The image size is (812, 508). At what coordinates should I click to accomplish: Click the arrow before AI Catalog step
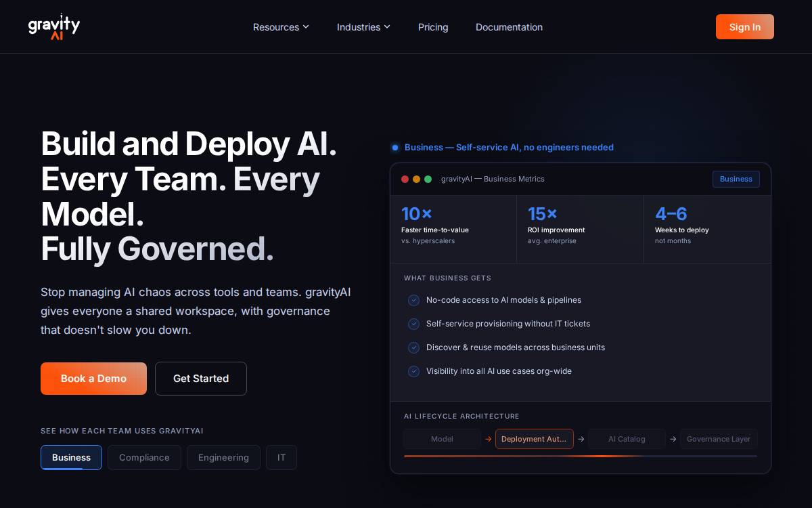click(x=581, y=439)
